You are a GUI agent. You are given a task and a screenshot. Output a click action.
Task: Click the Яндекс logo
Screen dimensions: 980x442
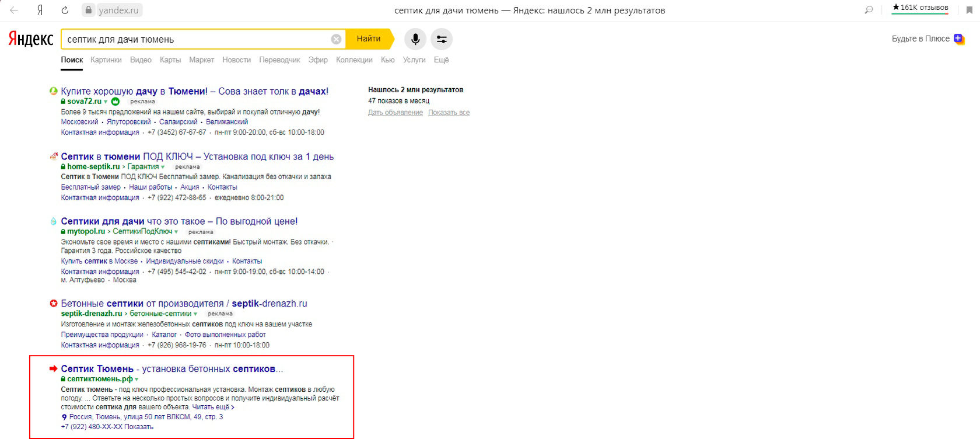[x=31, y=39]
